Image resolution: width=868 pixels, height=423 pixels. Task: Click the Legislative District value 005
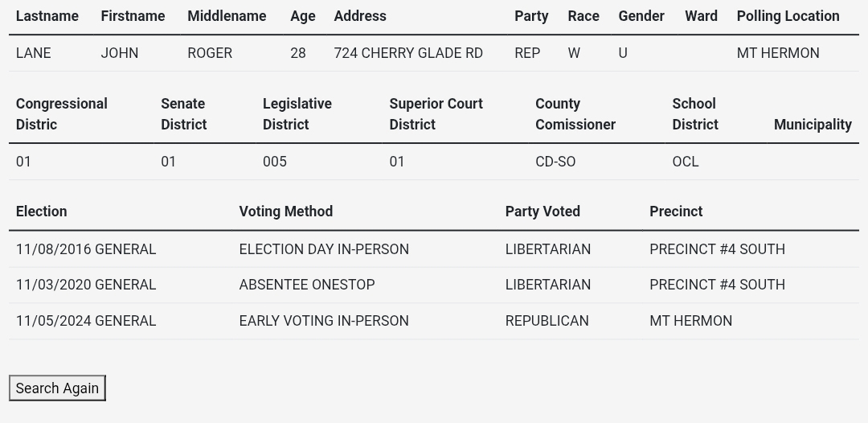[275, 162]
